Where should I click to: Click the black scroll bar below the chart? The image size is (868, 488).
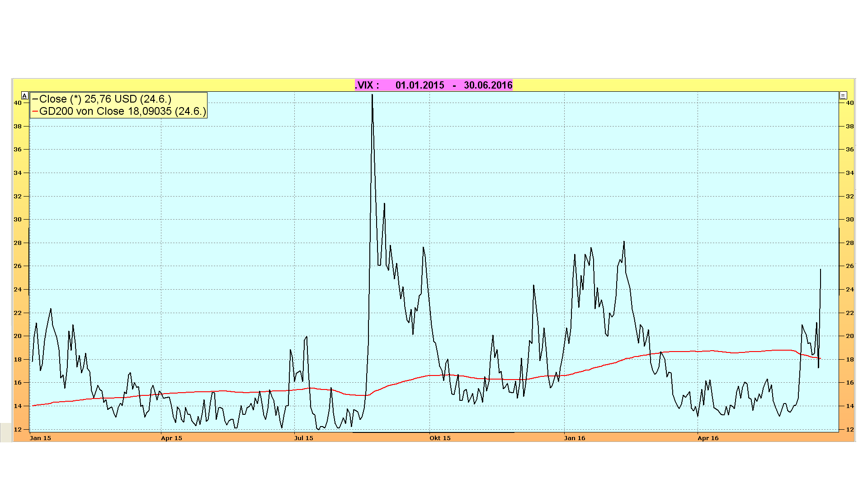pos(433,432)
